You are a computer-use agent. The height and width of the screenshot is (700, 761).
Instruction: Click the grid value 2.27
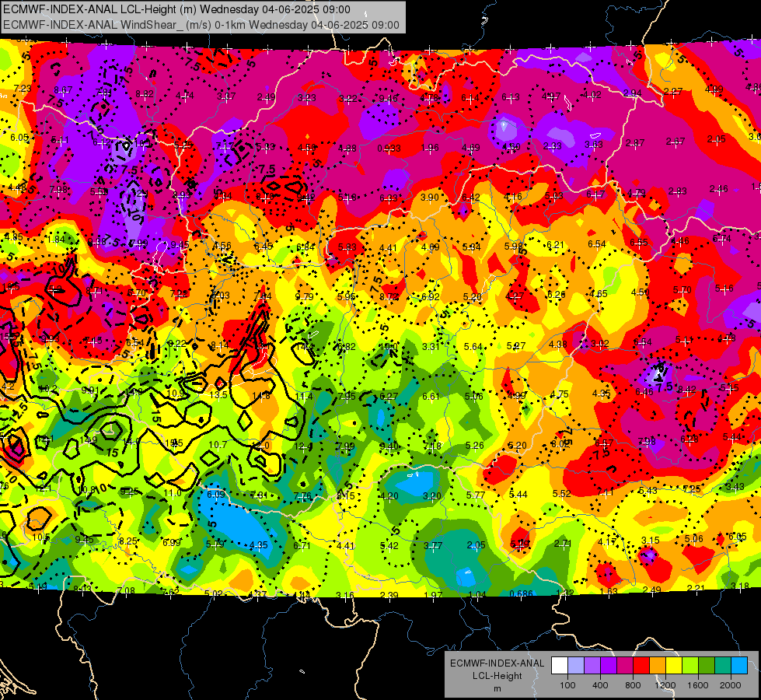(673, 91)
